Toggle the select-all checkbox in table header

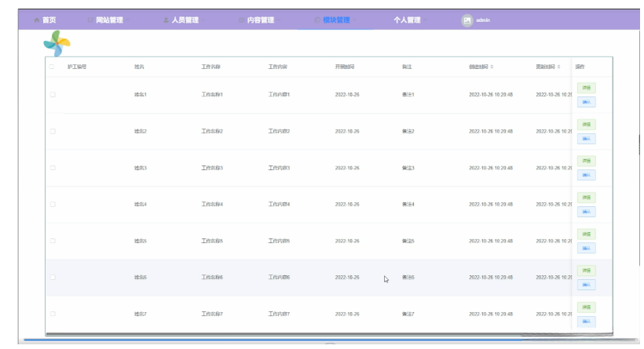tap(52, 67)
